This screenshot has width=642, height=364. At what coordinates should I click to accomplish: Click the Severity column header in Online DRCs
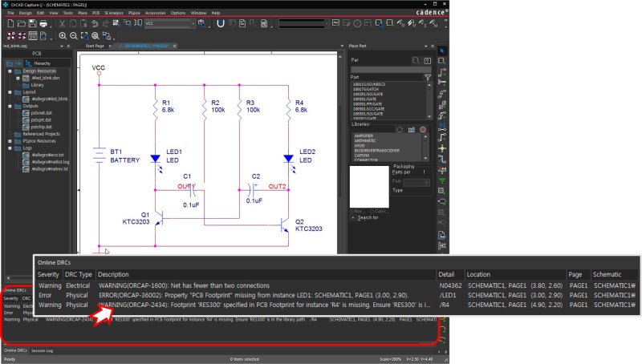point(48,274)
